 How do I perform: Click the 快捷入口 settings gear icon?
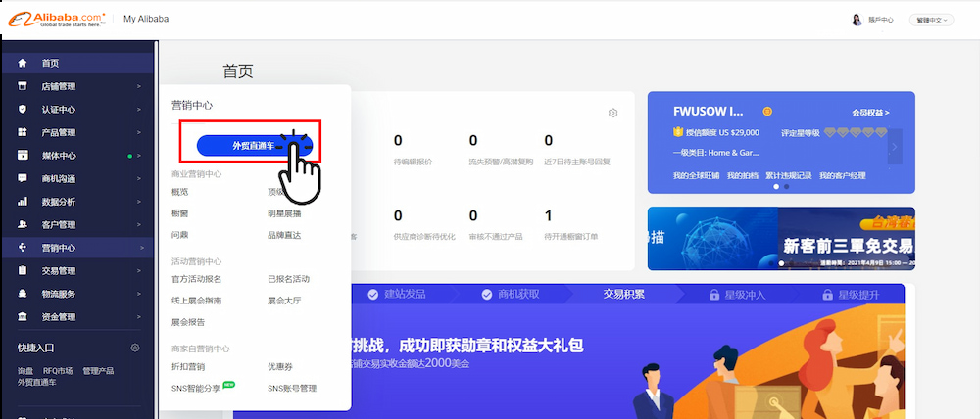tap(135, 348)
